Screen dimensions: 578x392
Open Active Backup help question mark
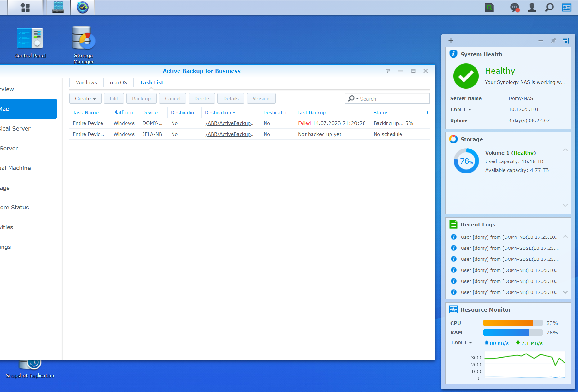coord(388,71)
